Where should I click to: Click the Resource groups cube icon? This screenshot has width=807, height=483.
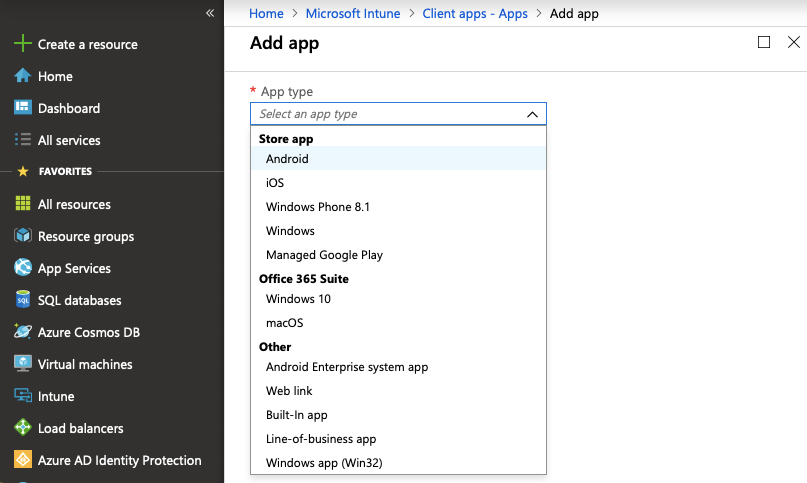[x=23, y=235]
